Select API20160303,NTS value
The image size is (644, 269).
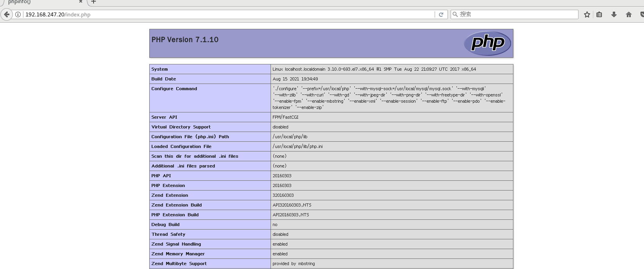(291, 215)
